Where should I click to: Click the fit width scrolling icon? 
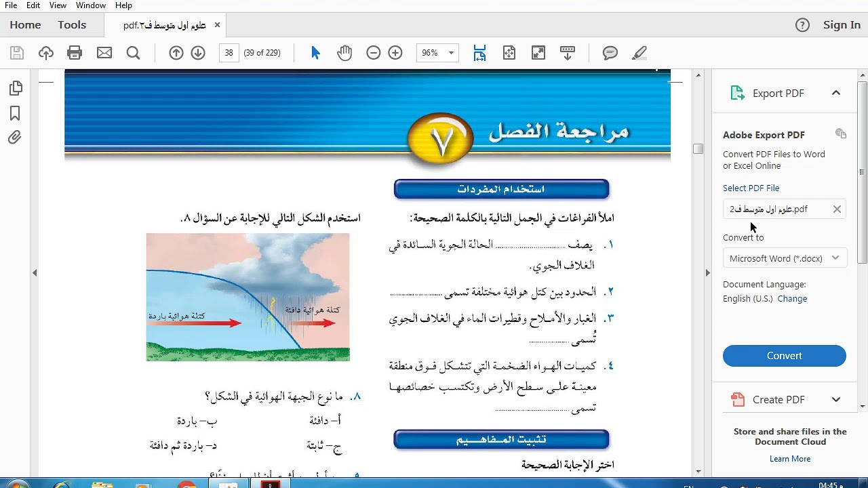[x=479, y=53]
